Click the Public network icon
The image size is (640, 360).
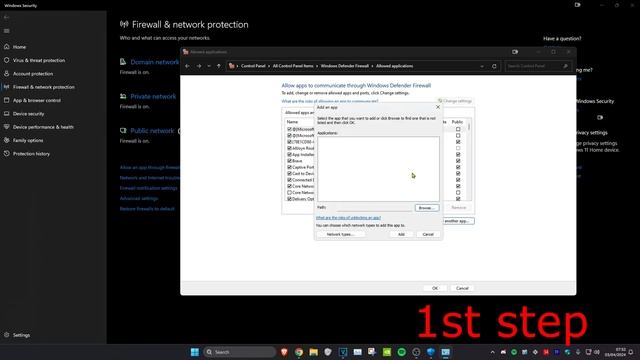pos(123,131)
